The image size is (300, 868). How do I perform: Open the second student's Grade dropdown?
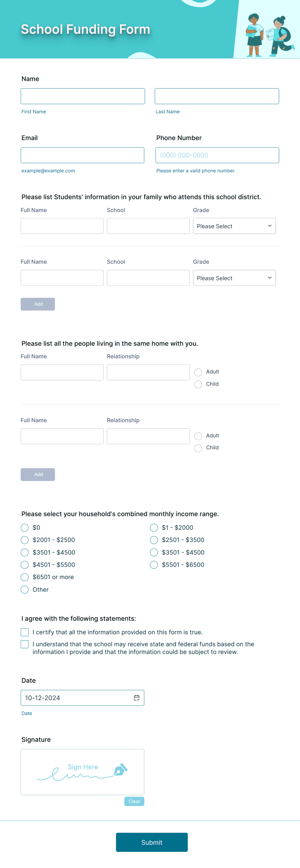[234, 278]
